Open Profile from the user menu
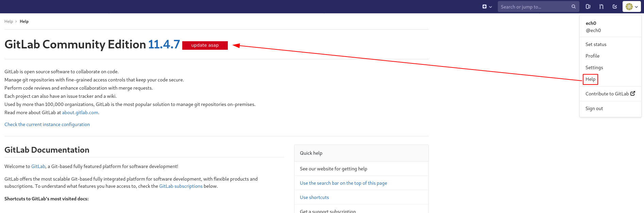 (x=592, y=56)
